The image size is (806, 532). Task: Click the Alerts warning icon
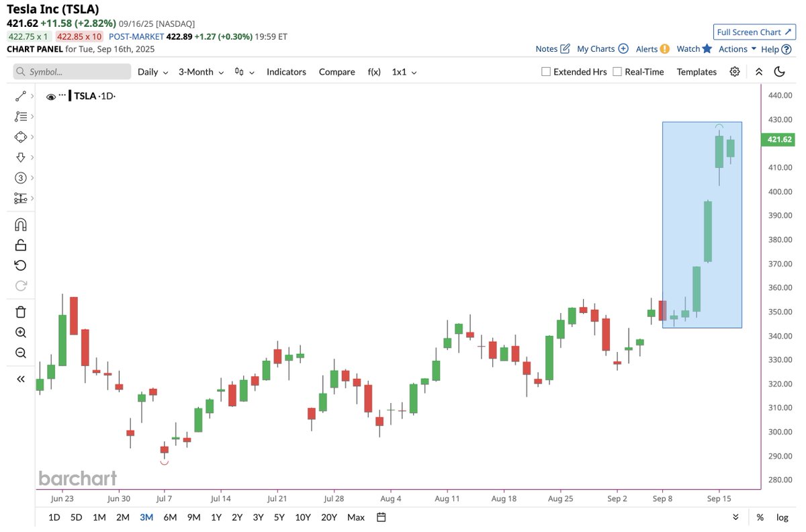point(665,49)
